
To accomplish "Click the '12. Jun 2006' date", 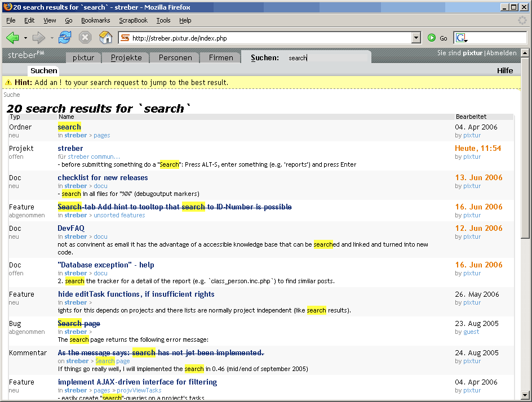I will tap(478, 228).
